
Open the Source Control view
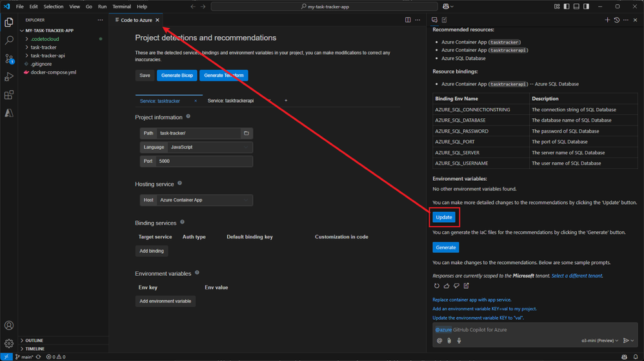click(8, 58)
